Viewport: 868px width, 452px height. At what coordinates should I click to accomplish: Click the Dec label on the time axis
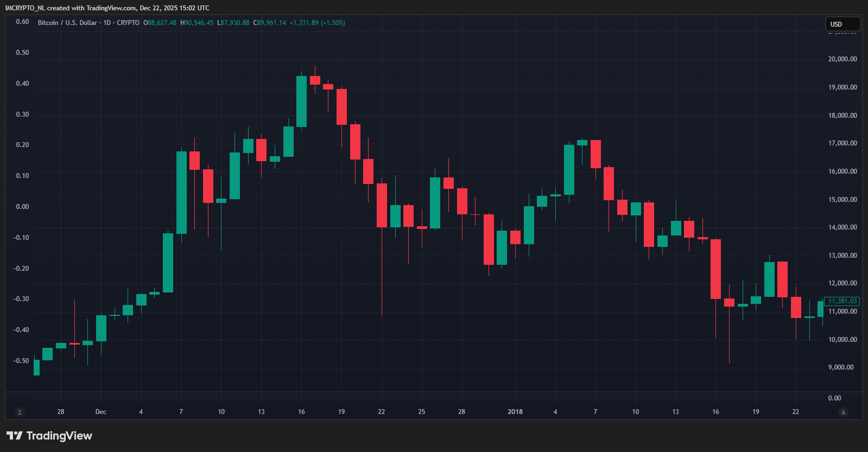(101, 412)
